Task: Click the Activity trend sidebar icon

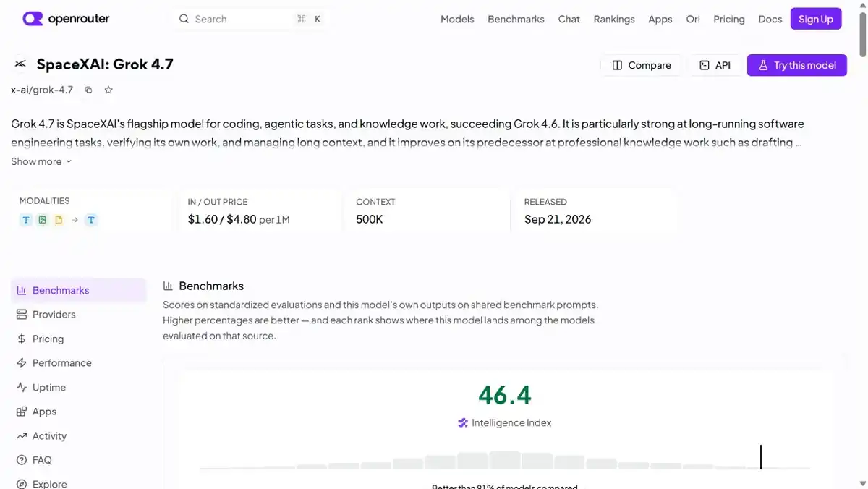Action: coord(22,435)
